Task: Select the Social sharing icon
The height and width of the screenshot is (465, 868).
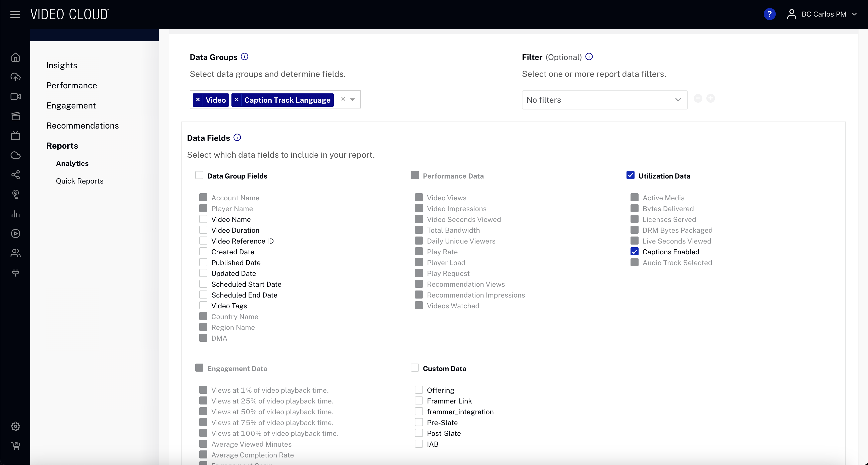Action: coord(16,175)
